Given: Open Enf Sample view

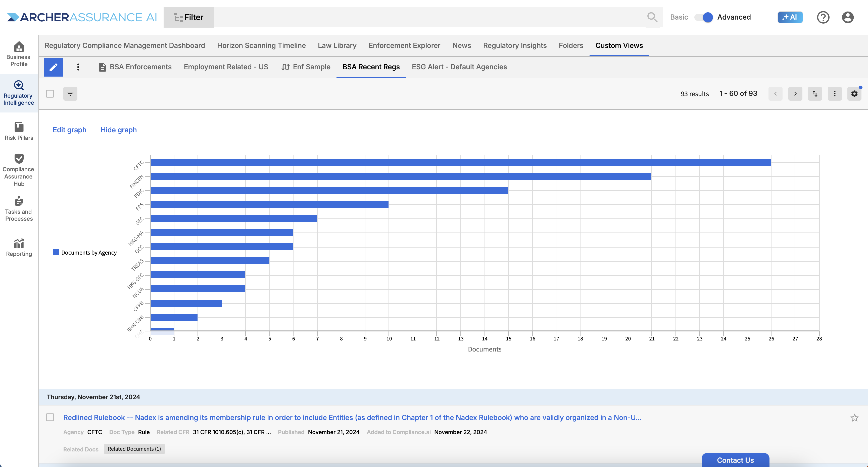Looking at the screenshot, I should (306, 67).
